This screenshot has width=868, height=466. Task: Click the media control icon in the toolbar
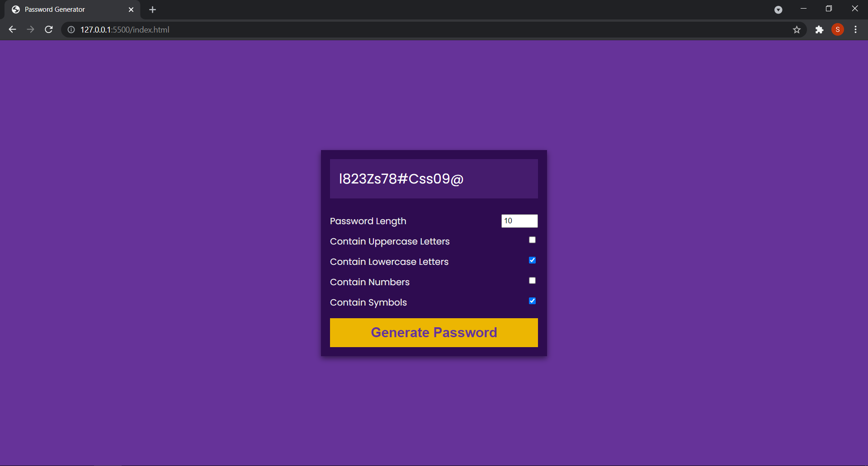(778, 9)
